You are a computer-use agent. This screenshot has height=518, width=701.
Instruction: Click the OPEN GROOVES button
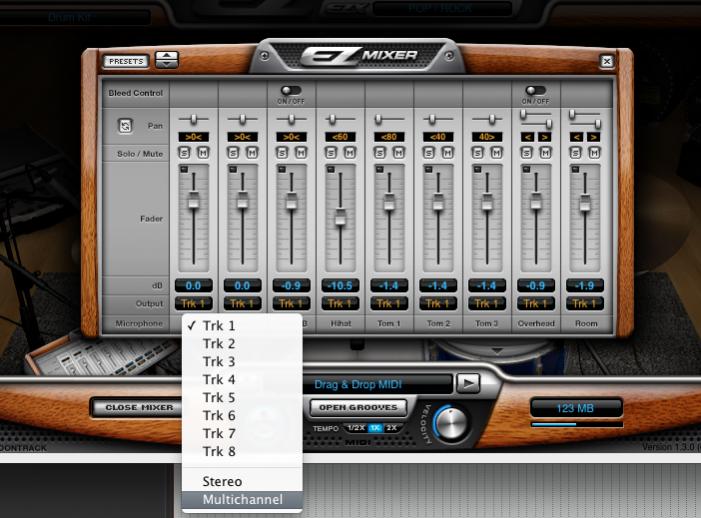point(358,408)
